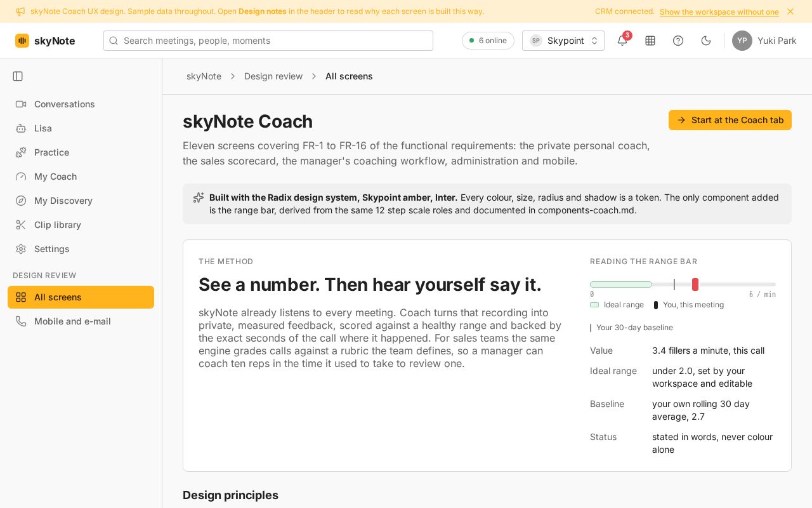Click the search magnifier icon

coord(114,41)
